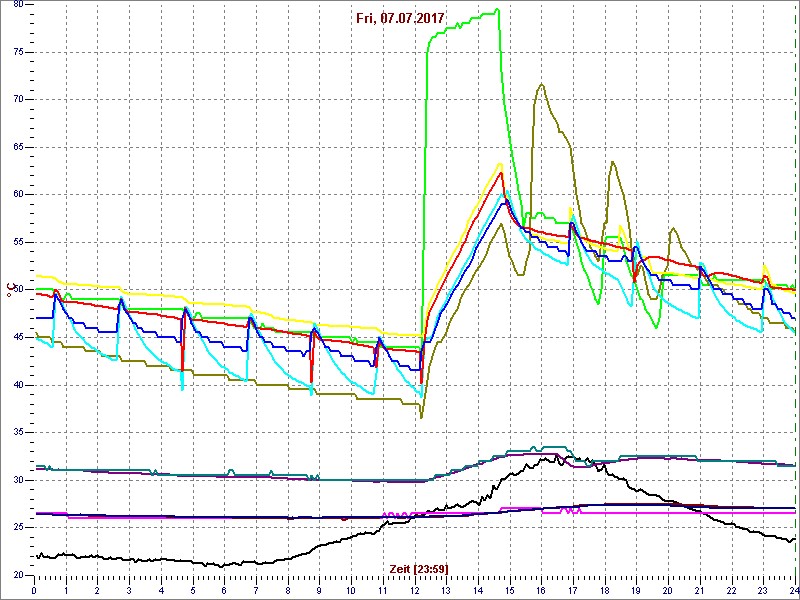
Task: Click hour 13 on the time axis
Action: click(x=446, y=590)
